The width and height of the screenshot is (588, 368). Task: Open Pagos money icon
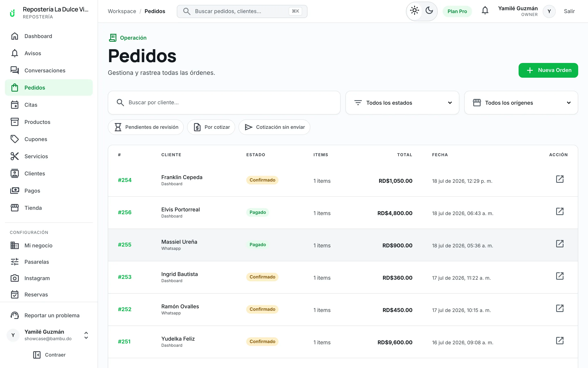click(14, 191)
